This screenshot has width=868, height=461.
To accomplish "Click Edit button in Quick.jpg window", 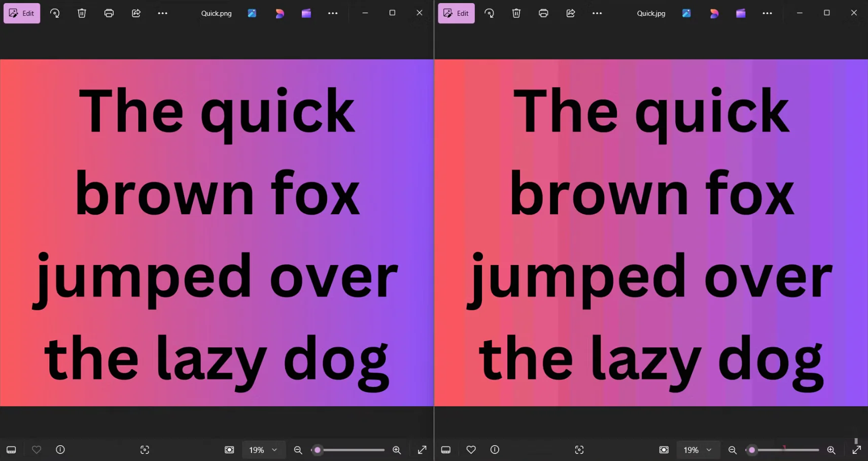I will click(456, 13).
